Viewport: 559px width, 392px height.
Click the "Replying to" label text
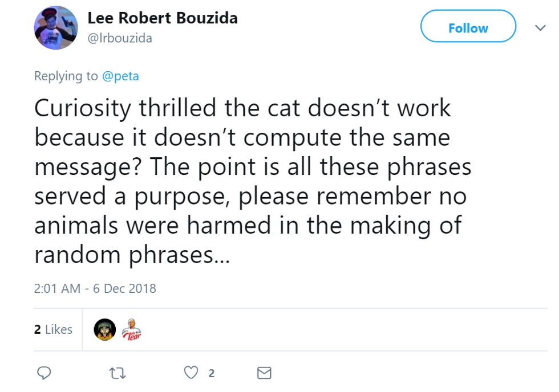tap(66, 76)
